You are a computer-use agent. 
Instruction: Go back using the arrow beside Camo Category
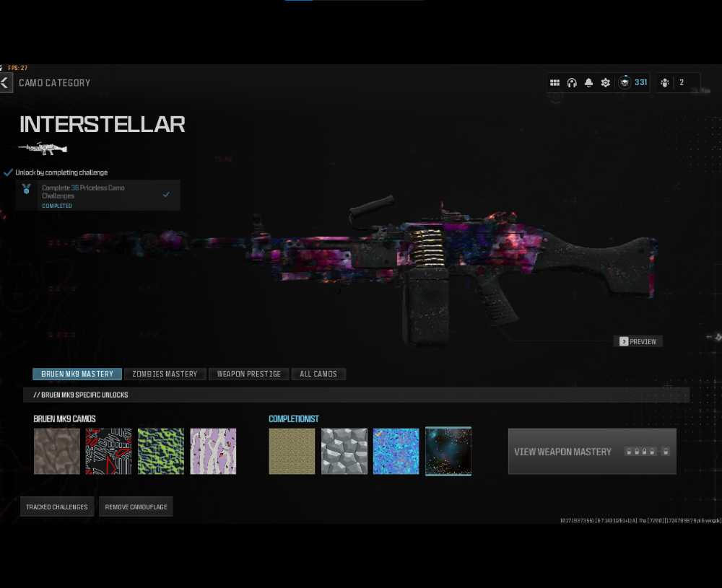[5, 83]
